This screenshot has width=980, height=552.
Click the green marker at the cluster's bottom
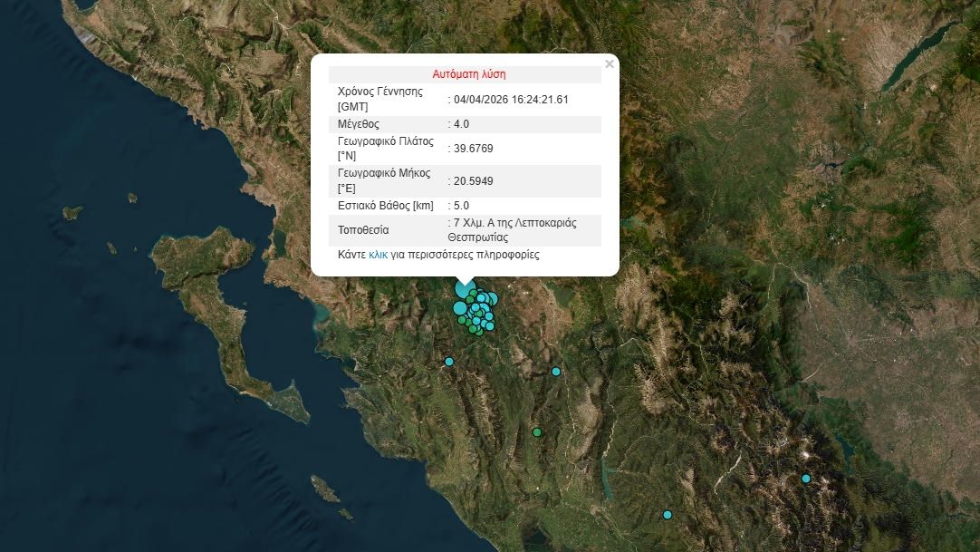coord(479,331)
